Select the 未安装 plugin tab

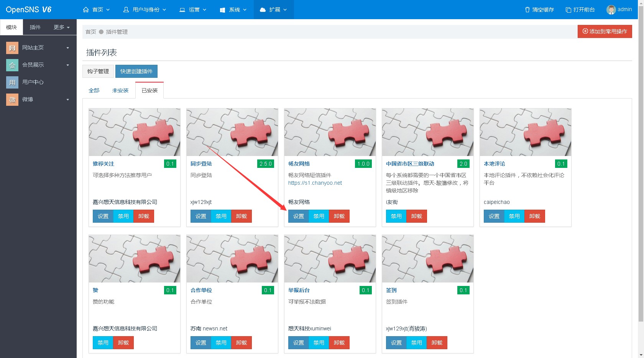coord(120,90)
